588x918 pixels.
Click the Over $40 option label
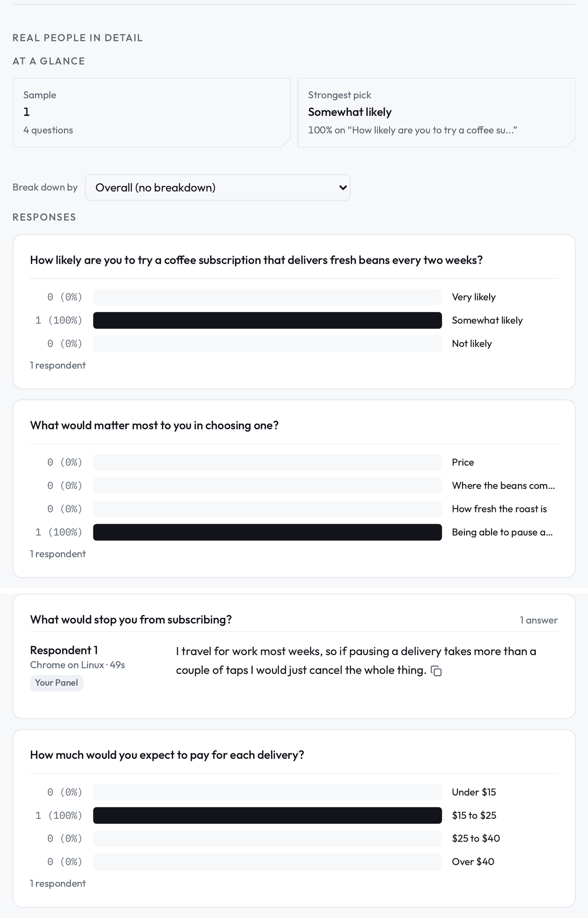click(x=473, y=862)
